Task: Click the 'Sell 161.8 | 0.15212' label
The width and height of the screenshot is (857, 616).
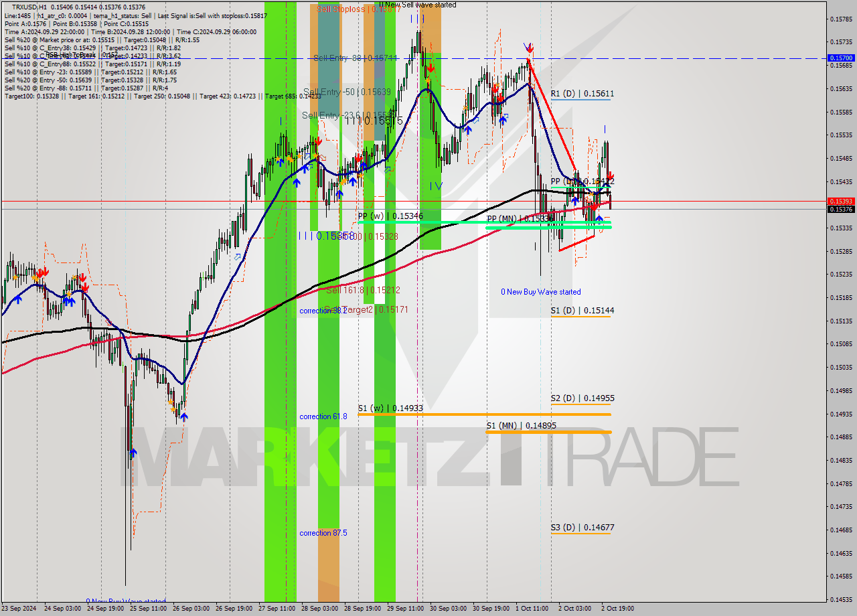Action: (363, 290)
